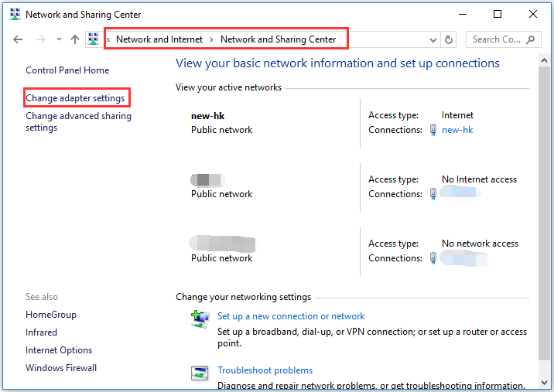Click the Control Panel icon in address bar
The height and width of the screenshot is (392, 554).
(x=94, y=39)
